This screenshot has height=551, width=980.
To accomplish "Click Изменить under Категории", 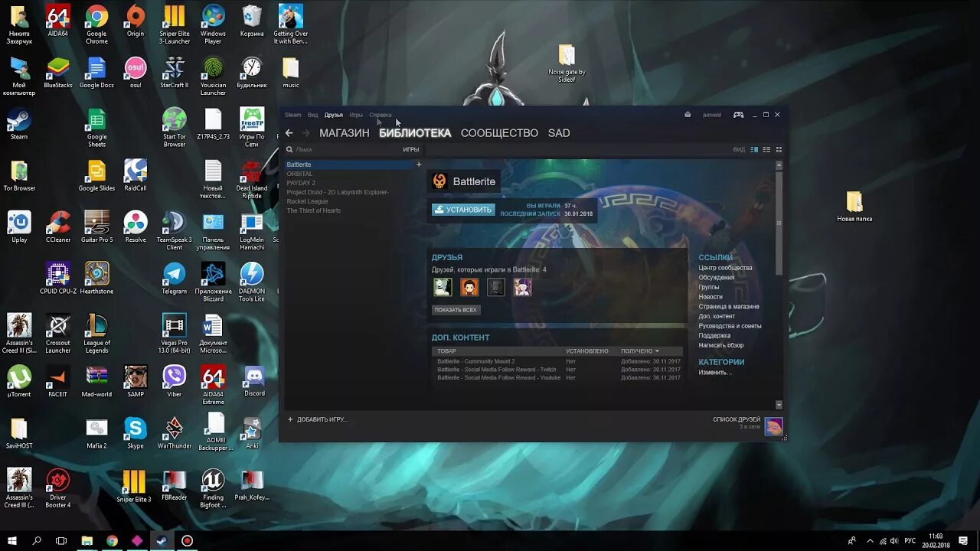I will click(x=715, y=373).
